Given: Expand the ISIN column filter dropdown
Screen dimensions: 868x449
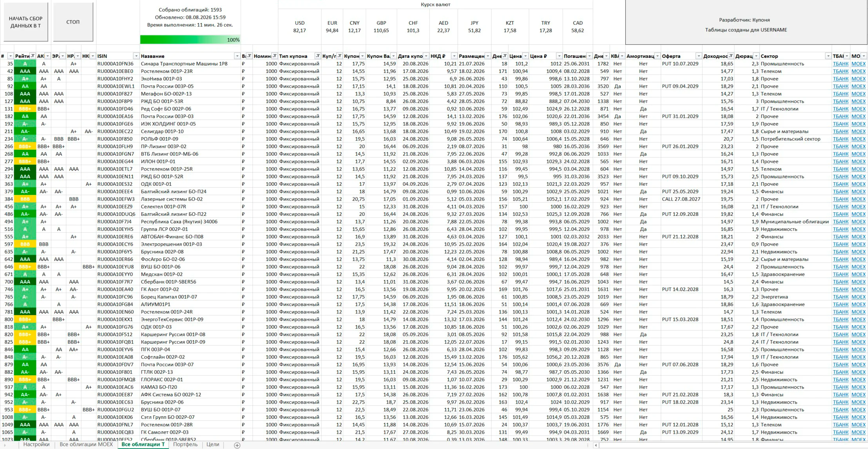Looking at the screenshot, I should coord(136,56).
